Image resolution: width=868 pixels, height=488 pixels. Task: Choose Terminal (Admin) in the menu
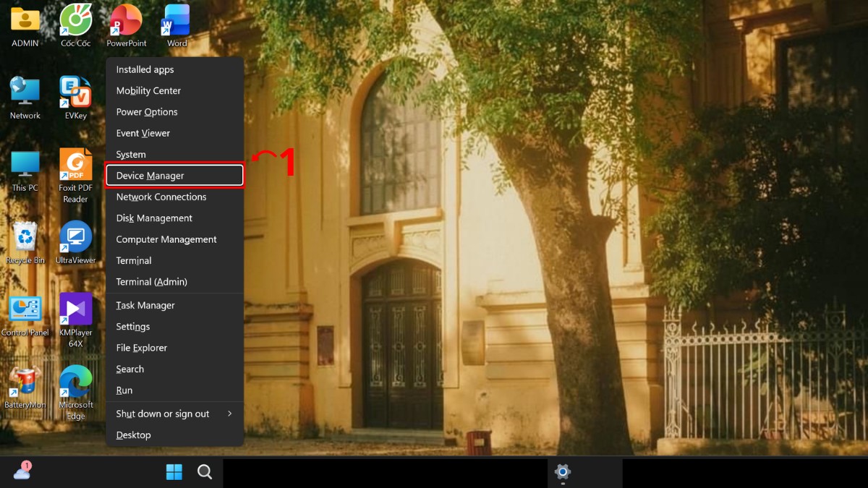click(x=175, y=281)
